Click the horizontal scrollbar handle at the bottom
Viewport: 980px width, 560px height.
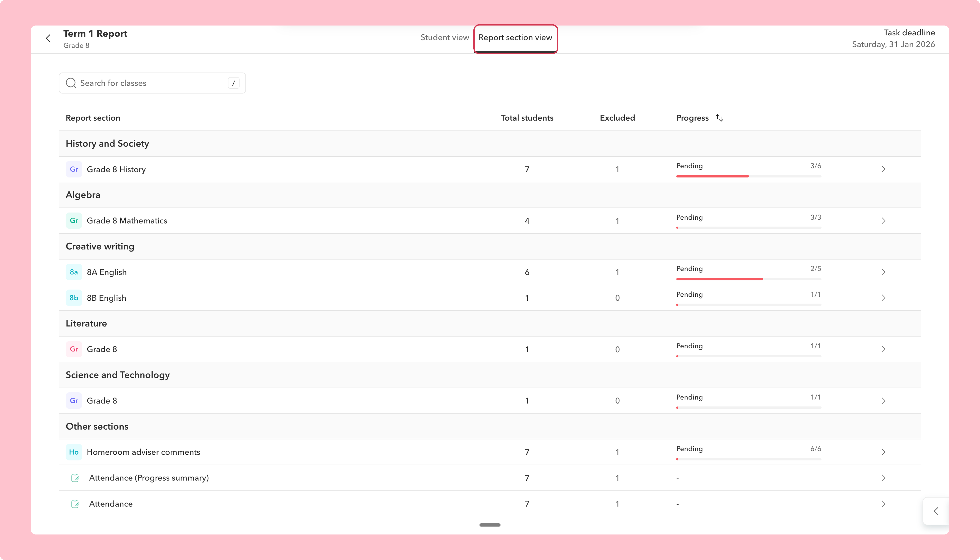click(x=490, y=525)
